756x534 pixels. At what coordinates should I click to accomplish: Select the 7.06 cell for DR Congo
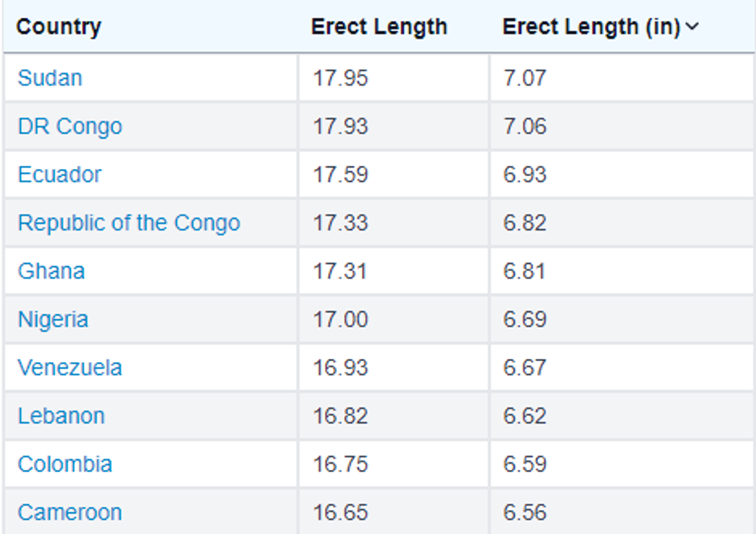[525, 127]
